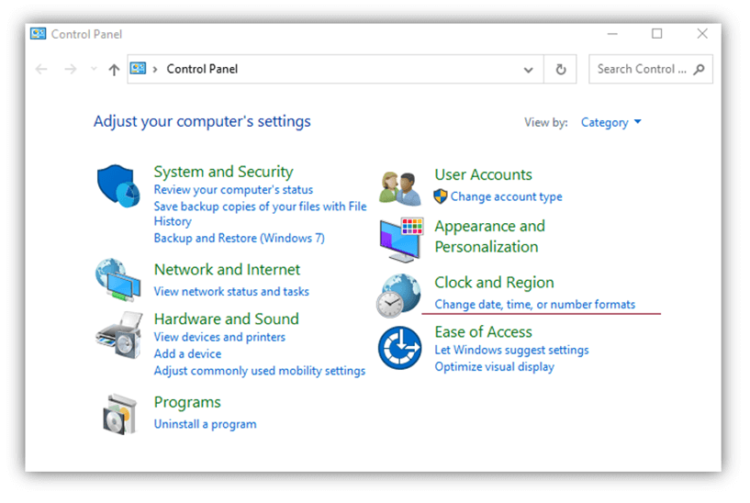Image resolution: width=750 pixels, height=503 pixels.
Task: Open the Uninstall a program link
Action: coord(205,424)
